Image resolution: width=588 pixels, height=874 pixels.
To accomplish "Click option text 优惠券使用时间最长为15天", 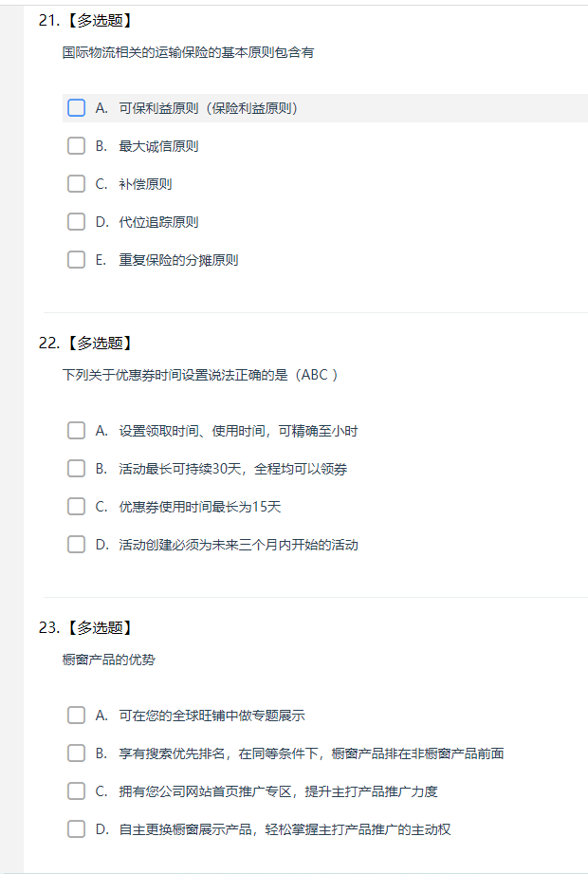I will pos(200,508).
